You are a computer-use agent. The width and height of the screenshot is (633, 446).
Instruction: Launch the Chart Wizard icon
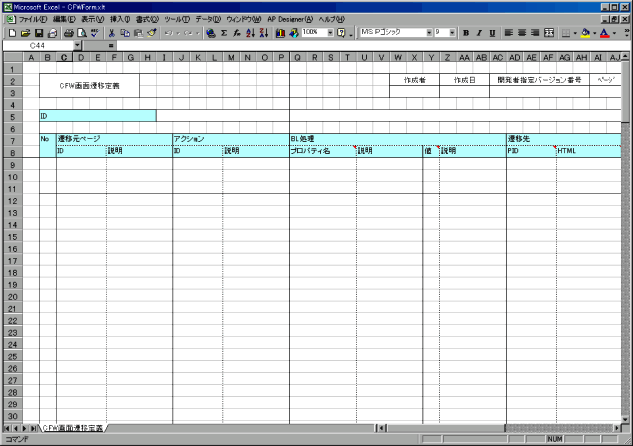pyautogui.click(x=280, y=33)
